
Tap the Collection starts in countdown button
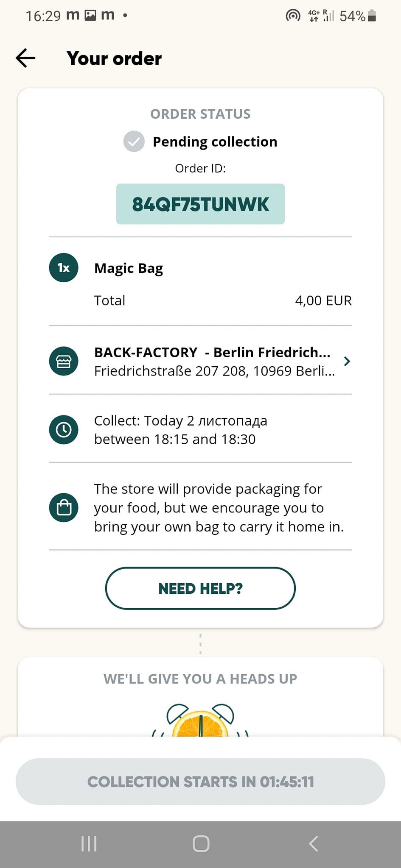click(x=200, y=782)
